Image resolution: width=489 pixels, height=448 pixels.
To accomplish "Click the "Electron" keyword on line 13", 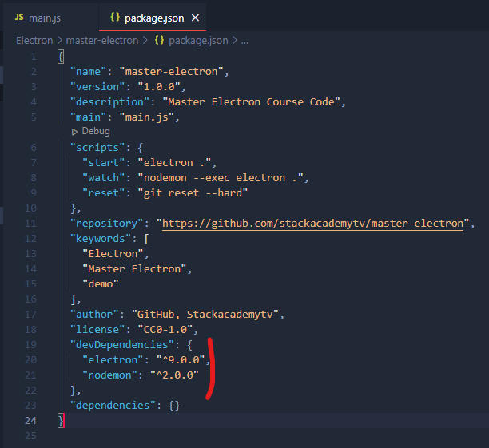I will pos(113,253).
